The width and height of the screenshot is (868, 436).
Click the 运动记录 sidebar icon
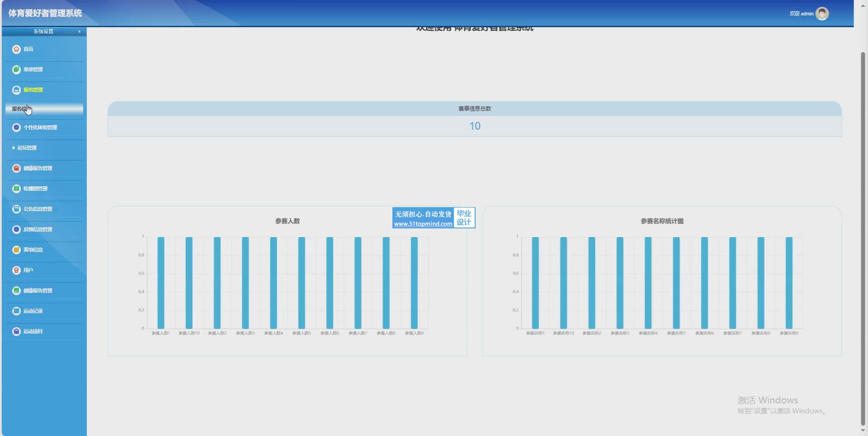[16, 311]
